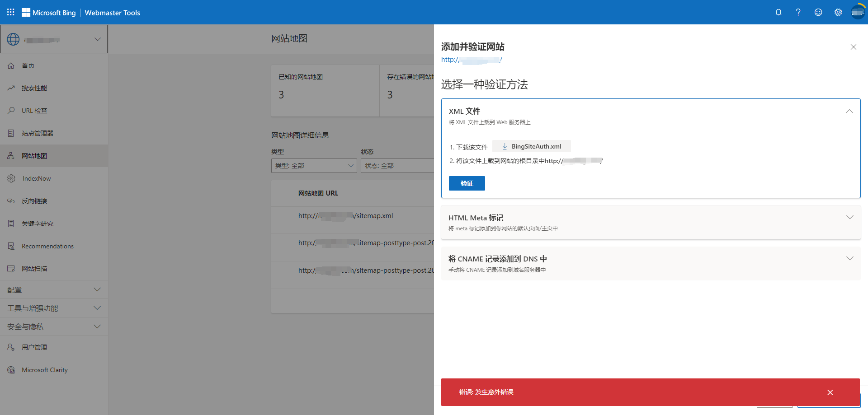Open the 类型: 全部 dropdown

tap(314, 166)
